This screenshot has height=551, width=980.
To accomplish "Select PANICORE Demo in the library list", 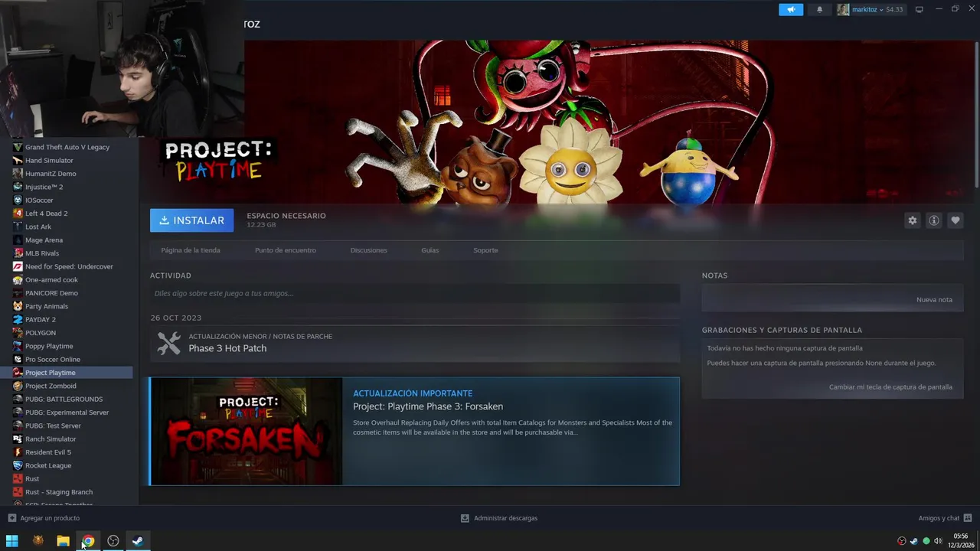I will coord(51,293).
